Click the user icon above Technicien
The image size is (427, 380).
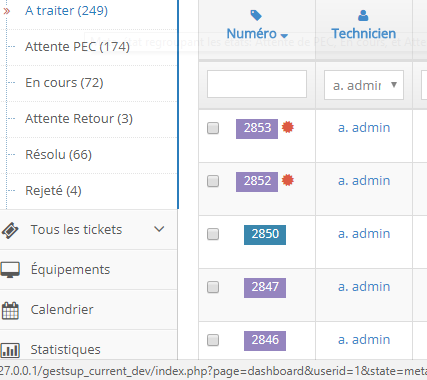coord(363,15)
